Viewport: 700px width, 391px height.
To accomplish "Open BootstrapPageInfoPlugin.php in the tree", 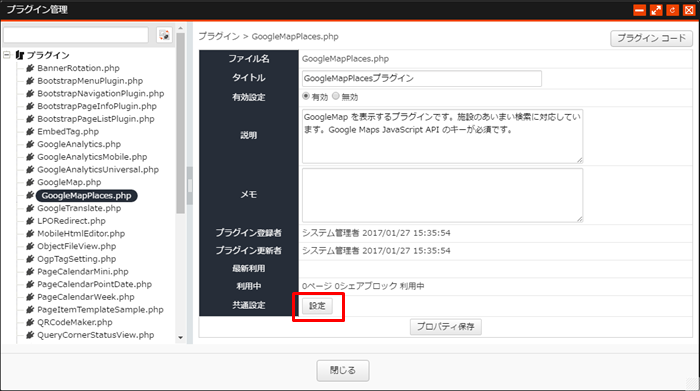I will (97, 106).
